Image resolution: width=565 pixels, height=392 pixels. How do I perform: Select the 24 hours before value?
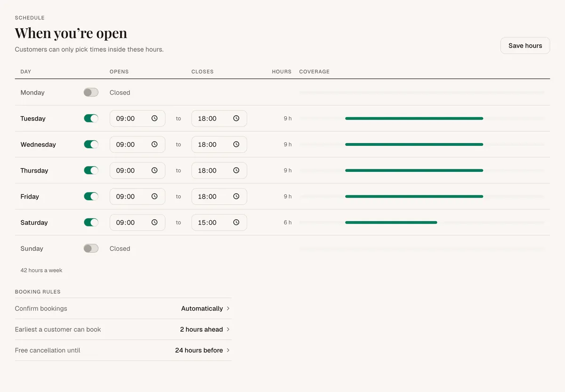point(199,350)
